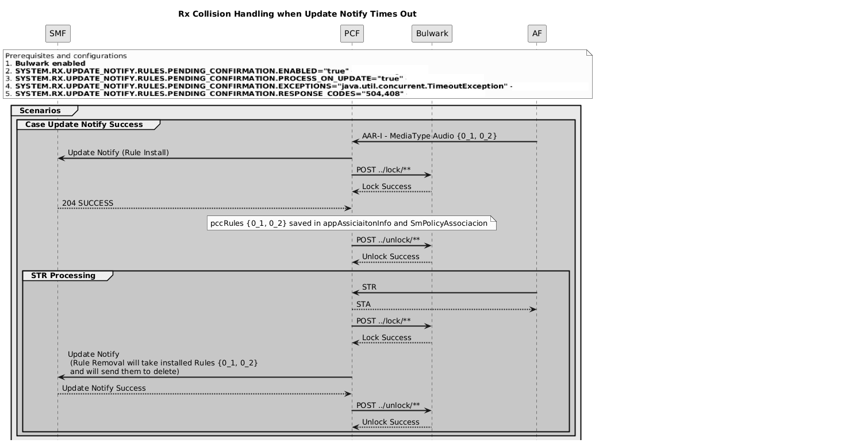868x447 pixels.
Task: Select the Prerequisites and configurations note
Action: [297, 74]
